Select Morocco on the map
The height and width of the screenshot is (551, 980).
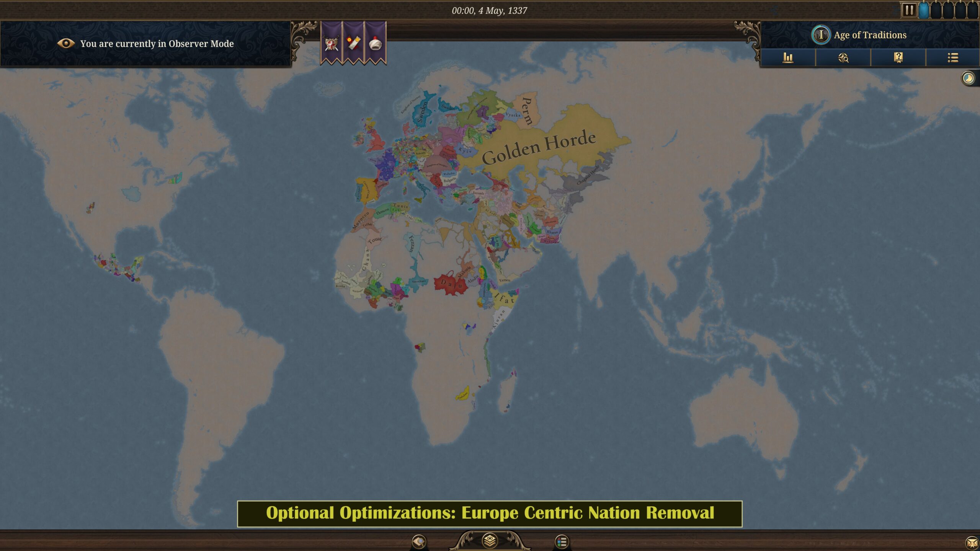(x=361, y=220)
